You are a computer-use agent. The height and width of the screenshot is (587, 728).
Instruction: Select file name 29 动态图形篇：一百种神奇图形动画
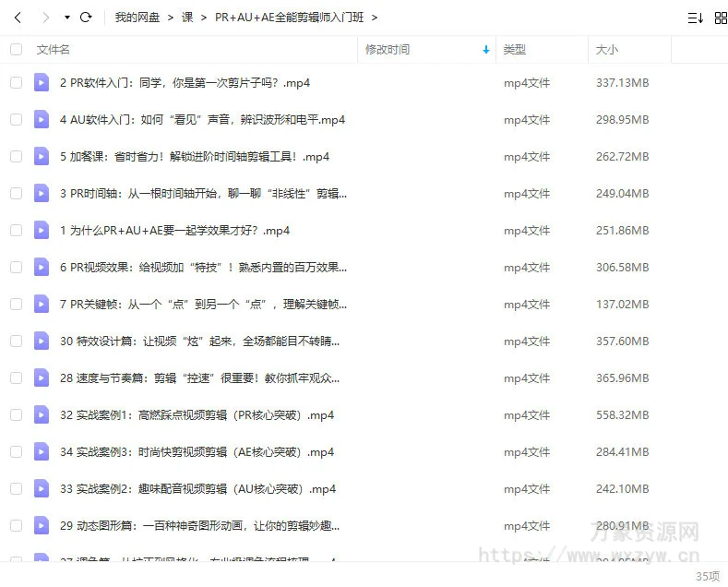199,526
